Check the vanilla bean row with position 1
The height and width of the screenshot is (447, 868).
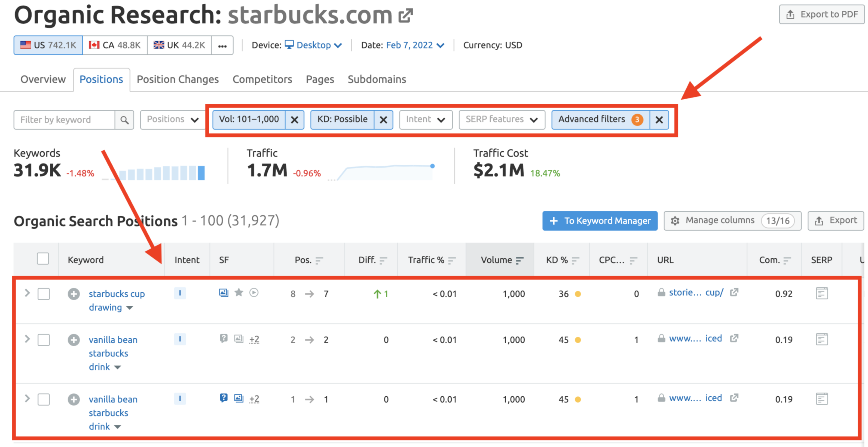tap(44, 399)
